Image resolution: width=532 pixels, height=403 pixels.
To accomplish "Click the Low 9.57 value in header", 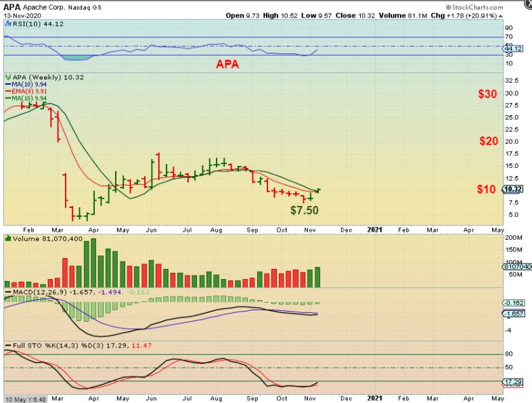I will coord(316,16).
